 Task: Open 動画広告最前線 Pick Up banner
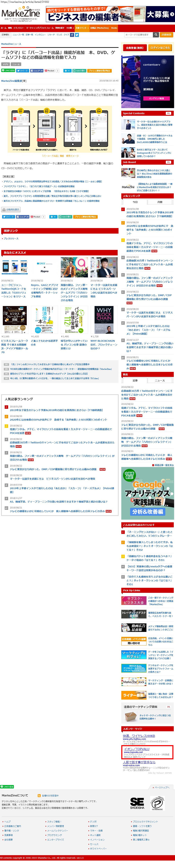coord(134,627)
